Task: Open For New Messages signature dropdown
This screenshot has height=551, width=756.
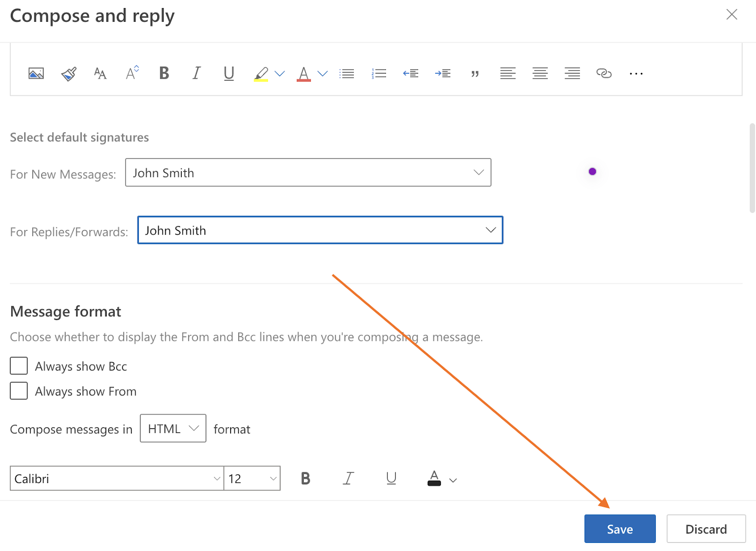Action: (x=308, y=172)
